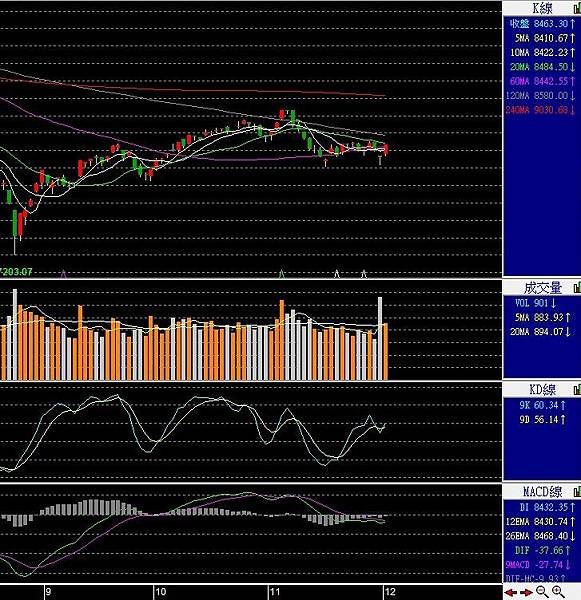Click the 9MACD -27.74 reading
The image size is (581, 600).
(540, 565)
